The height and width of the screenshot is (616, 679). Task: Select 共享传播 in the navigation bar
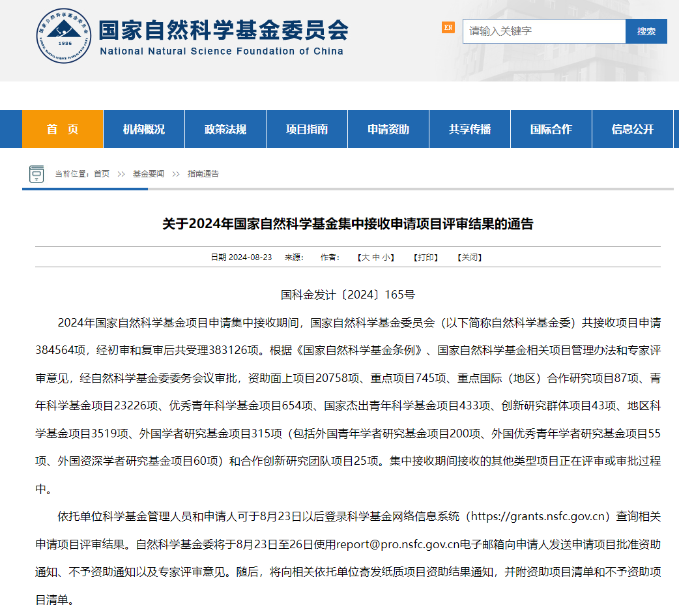[470, 129]
